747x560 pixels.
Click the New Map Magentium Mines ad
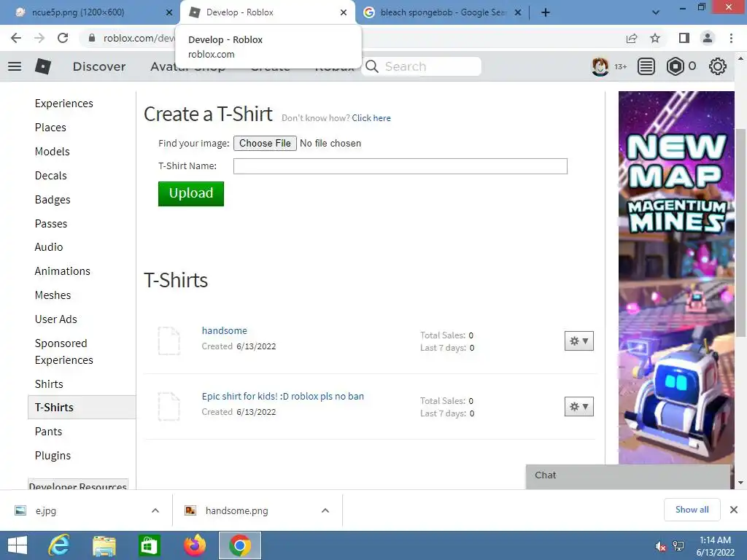(676, 278)
